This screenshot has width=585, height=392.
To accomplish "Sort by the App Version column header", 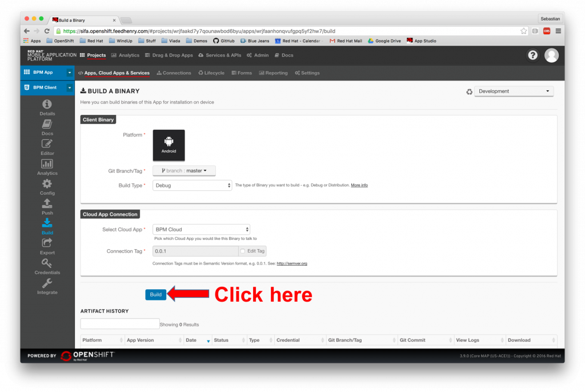I will 154,340.
